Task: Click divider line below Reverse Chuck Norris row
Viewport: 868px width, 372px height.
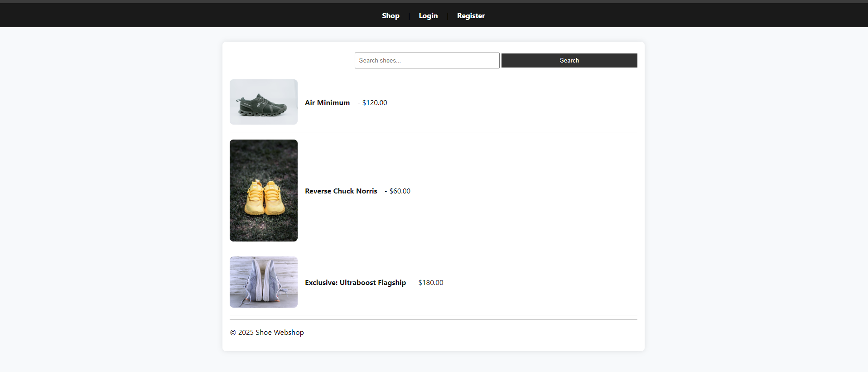Action: [x=433, y=249]
